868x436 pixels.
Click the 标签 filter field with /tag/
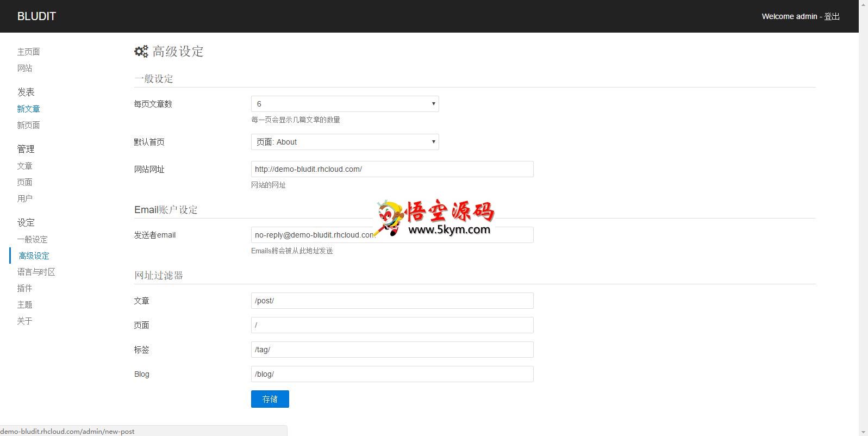(x=392, y=350)
